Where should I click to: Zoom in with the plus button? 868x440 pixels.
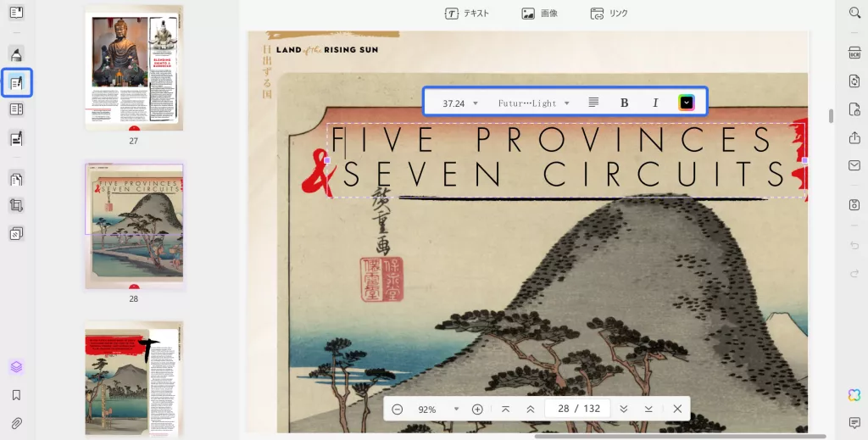tap(477, 409)
